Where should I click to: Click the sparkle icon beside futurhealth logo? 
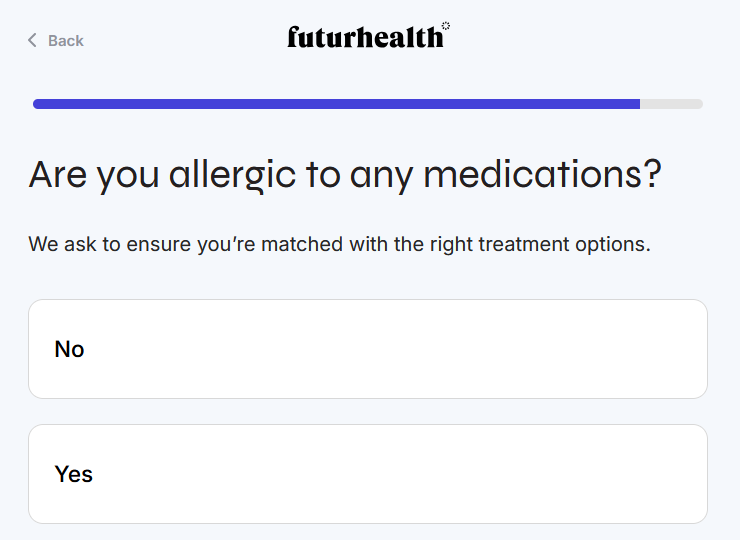446,27
